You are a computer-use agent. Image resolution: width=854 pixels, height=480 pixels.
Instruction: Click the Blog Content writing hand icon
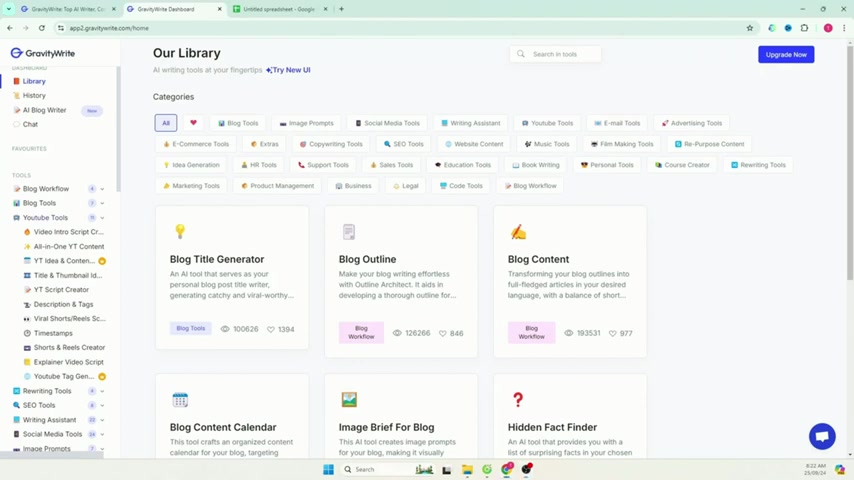518,232
